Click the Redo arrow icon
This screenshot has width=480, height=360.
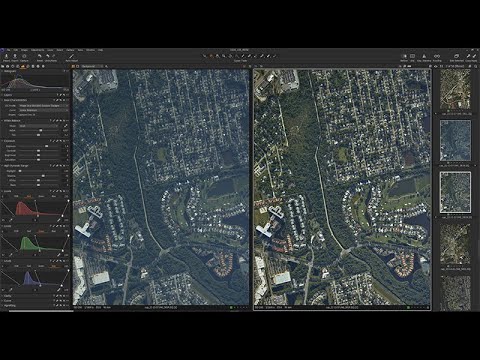tap(53, 56)
